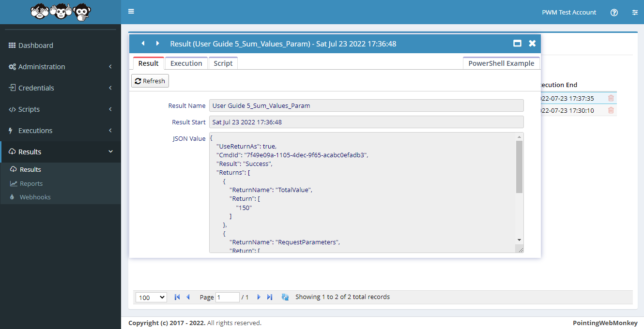Click the hamburger menu icon in header

pyautogui.click(x=131, y=12)
